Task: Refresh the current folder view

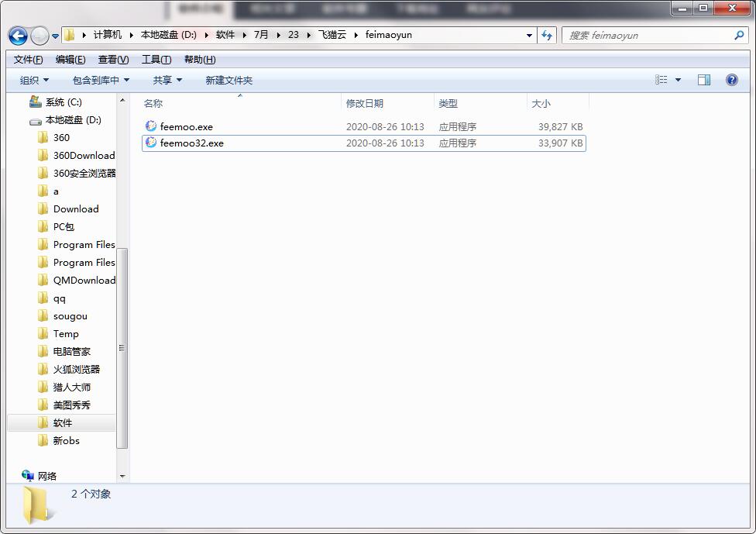Action: (x=547, y=35)
